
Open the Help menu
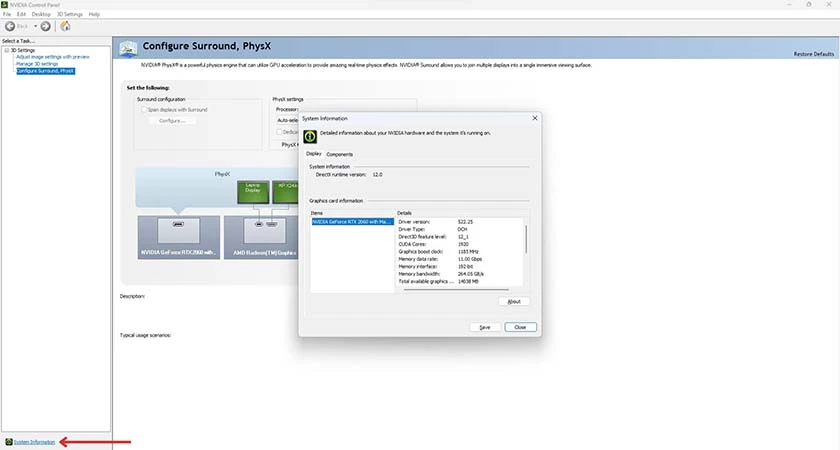94,14
